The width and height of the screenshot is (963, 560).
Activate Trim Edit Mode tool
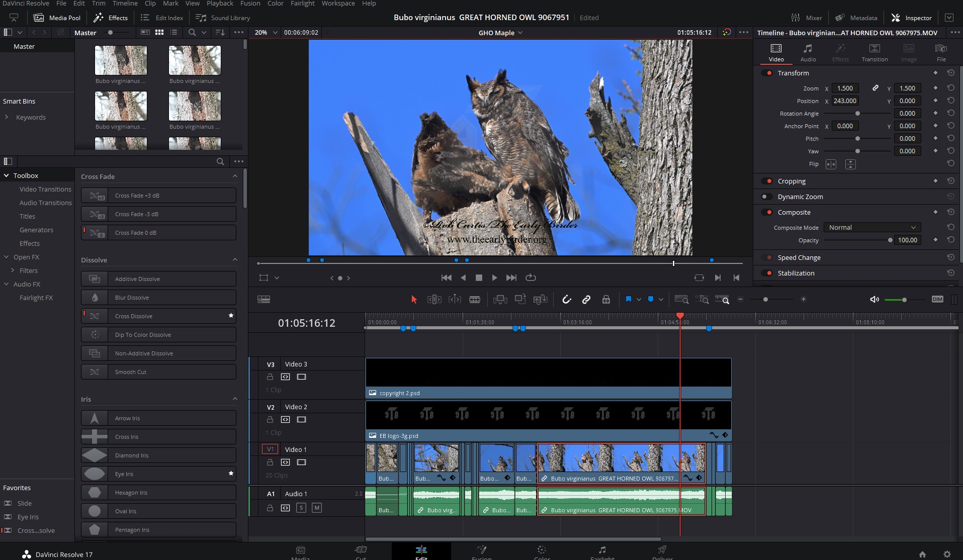pos(434,300)
